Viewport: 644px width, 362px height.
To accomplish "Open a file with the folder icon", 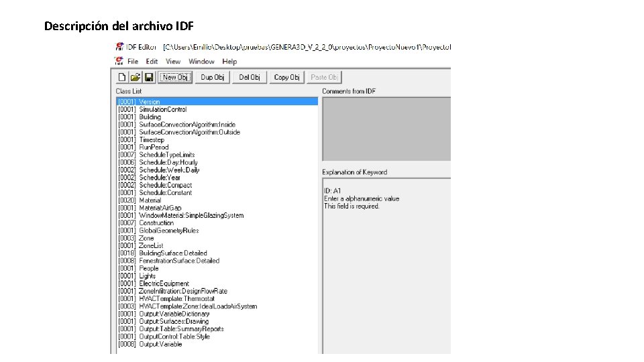I will click(x=135, y=77).
